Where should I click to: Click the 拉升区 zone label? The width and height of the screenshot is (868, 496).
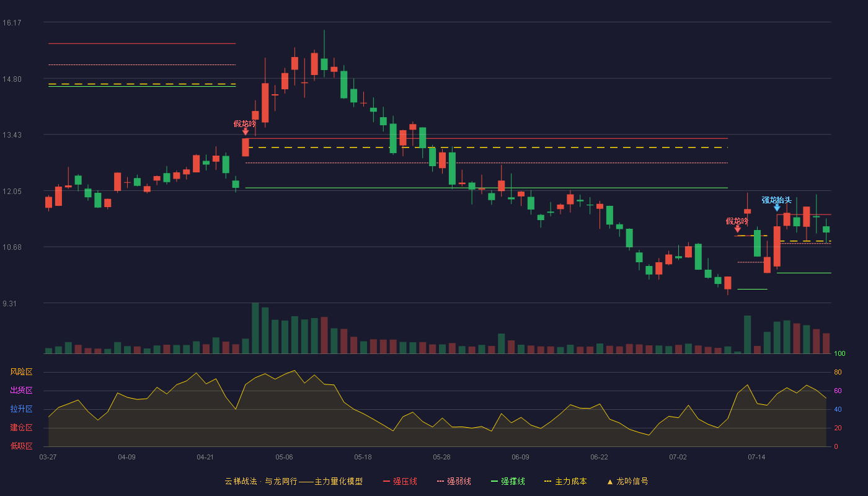[21, 409]
